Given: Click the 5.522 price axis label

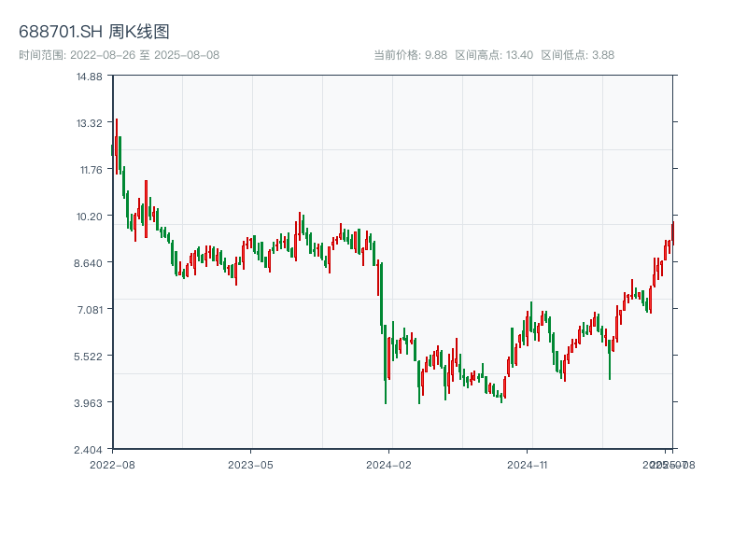Looking at the screenshot, I should (x=89, y=357).
